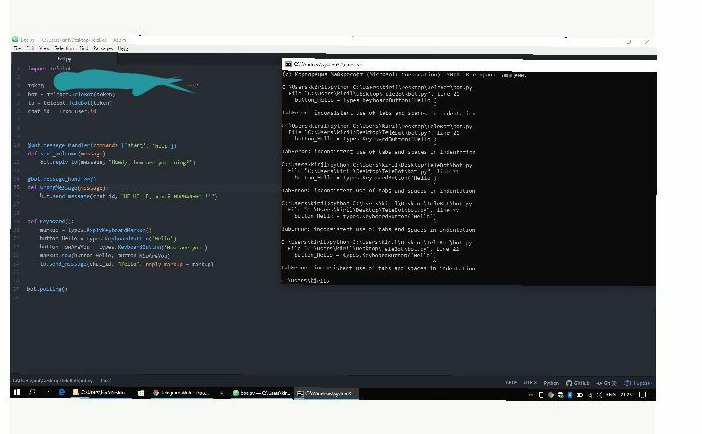Click the UTF-8 encoding selector
Image resolution: width=702 pixels, height=434 pixels.
(530, 382)
